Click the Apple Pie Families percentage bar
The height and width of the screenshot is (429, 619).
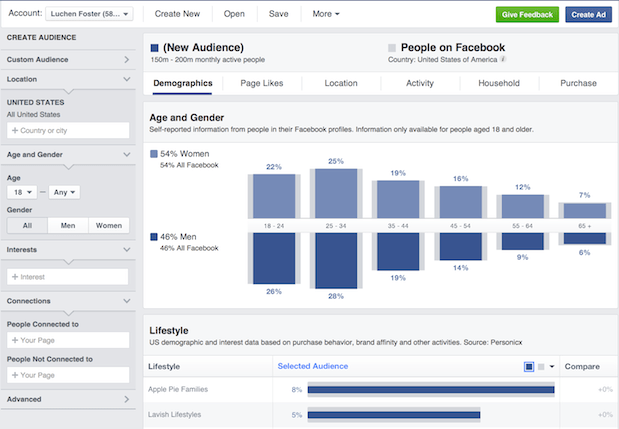(x=430, y=389)
